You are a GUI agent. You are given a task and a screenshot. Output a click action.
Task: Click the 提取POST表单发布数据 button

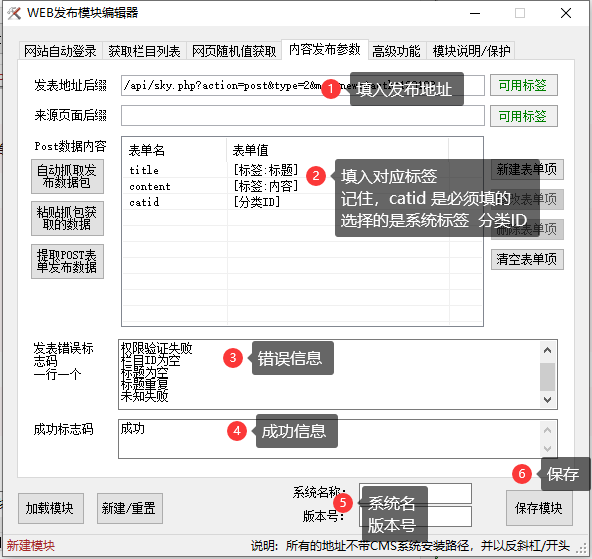point(67,261)
